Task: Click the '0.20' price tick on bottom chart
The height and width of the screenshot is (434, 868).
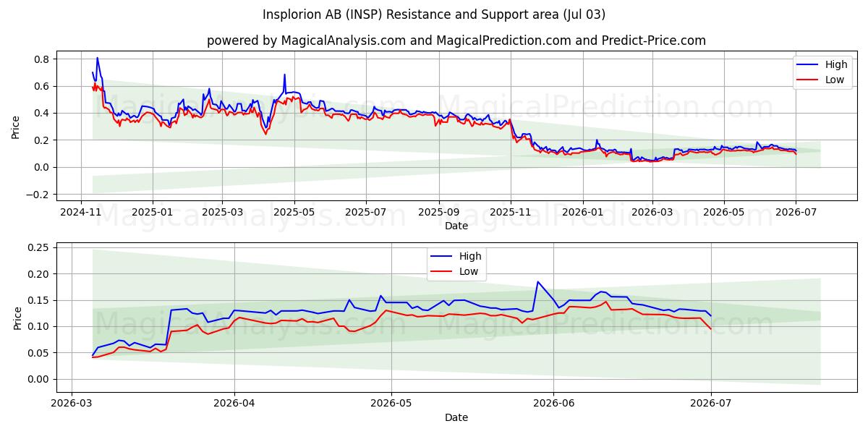Action: (38, 274)
